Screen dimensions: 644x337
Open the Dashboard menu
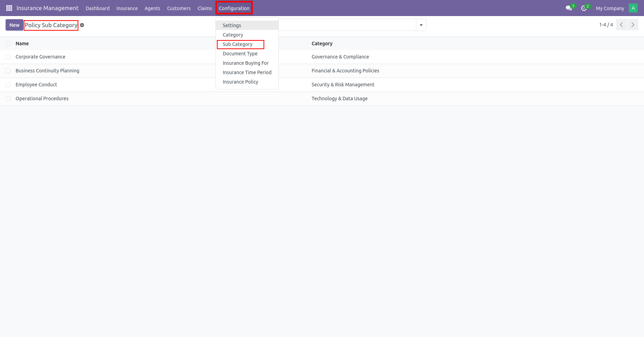[x=97, y=8]
